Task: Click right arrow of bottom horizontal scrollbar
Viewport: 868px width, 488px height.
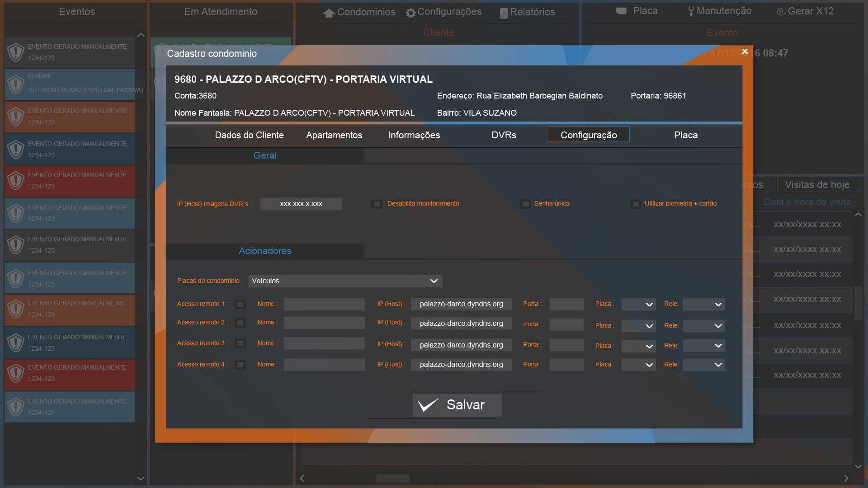Action: pyautogui.click(x=846, y=478)
